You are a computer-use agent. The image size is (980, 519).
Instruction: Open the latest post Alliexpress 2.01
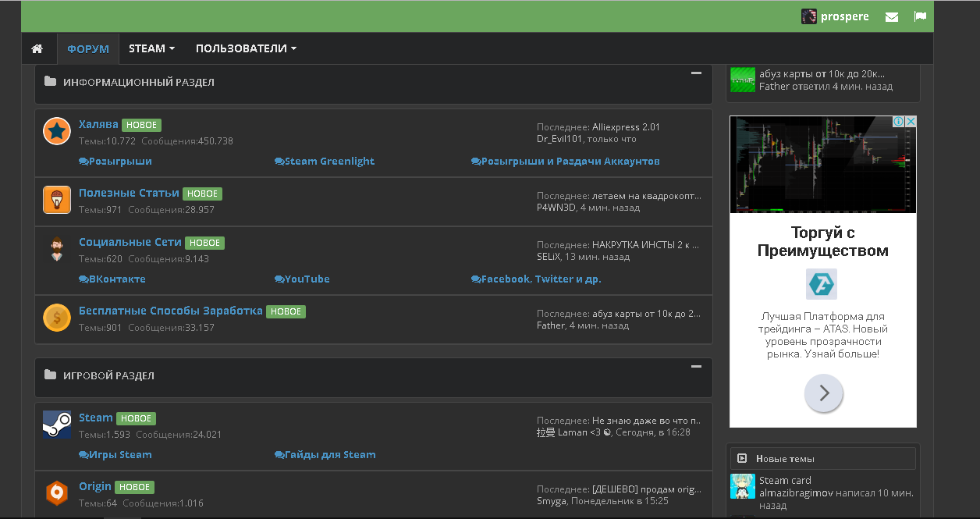tap(626, 126)
